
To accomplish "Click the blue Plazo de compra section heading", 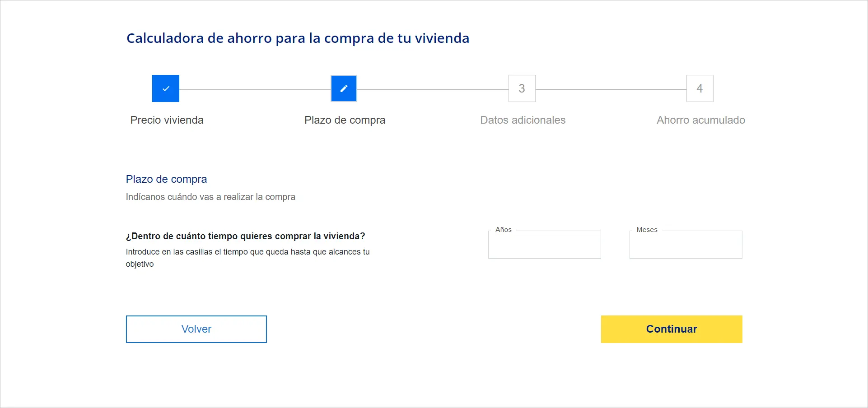I will pos(166,179).
